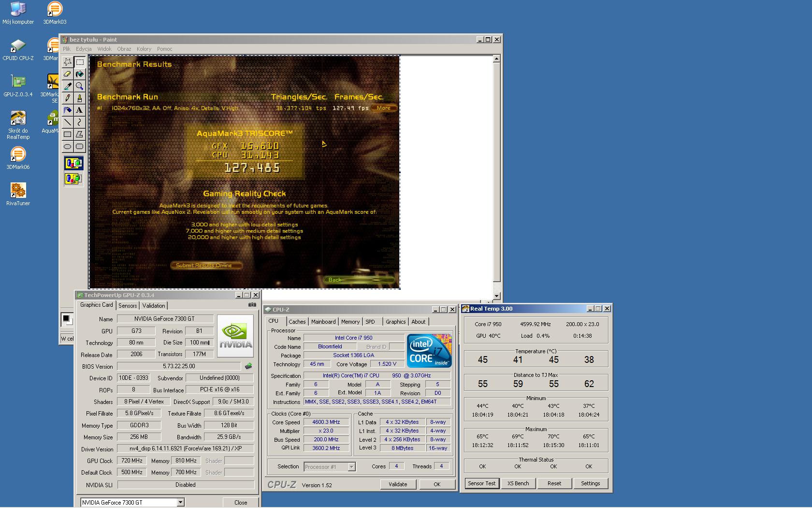
Task: Click the OK button in CPU-Z
Action: click(x=437, y=484)
